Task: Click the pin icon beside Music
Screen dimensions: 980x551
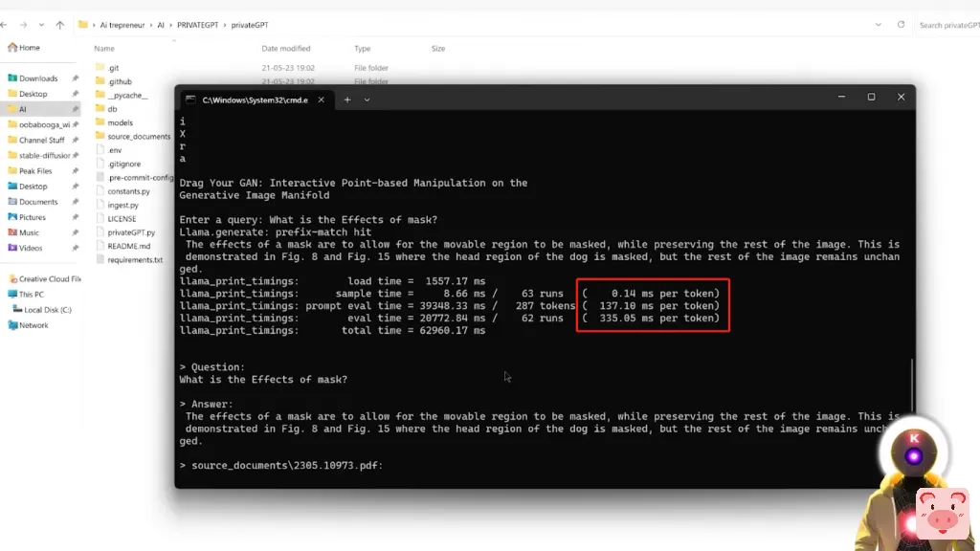Action: pyautogui.click(x=76, y=232)
